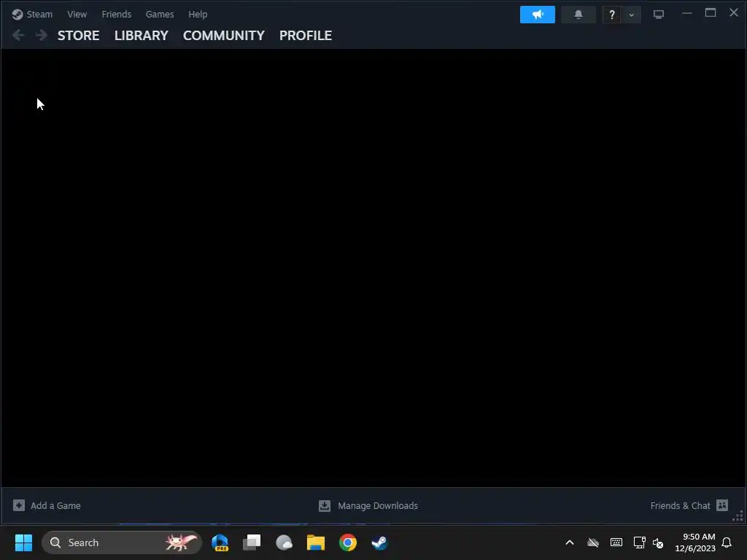Maximize the Steam window
The image size is (747, 560).
[x=711, y=13]
